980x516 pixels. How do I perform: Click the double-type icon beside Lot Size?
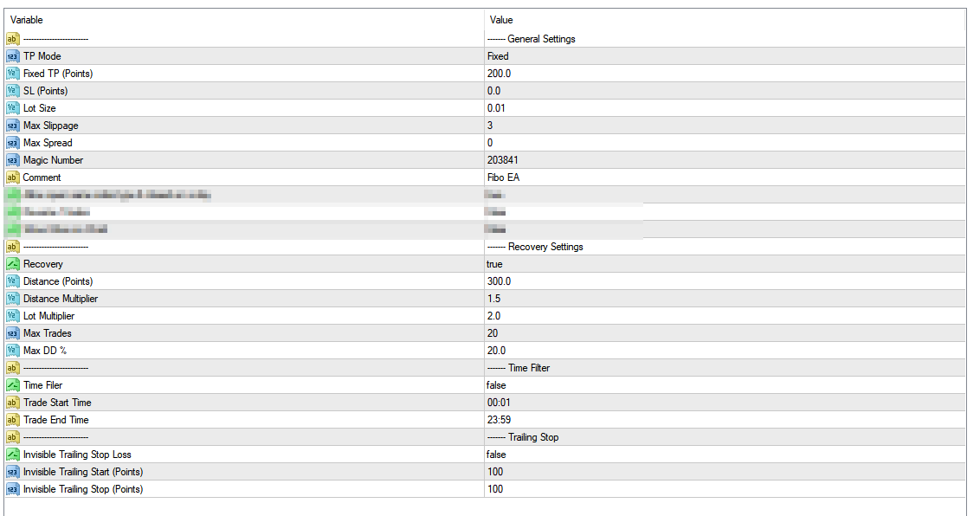tap(12, 108)
